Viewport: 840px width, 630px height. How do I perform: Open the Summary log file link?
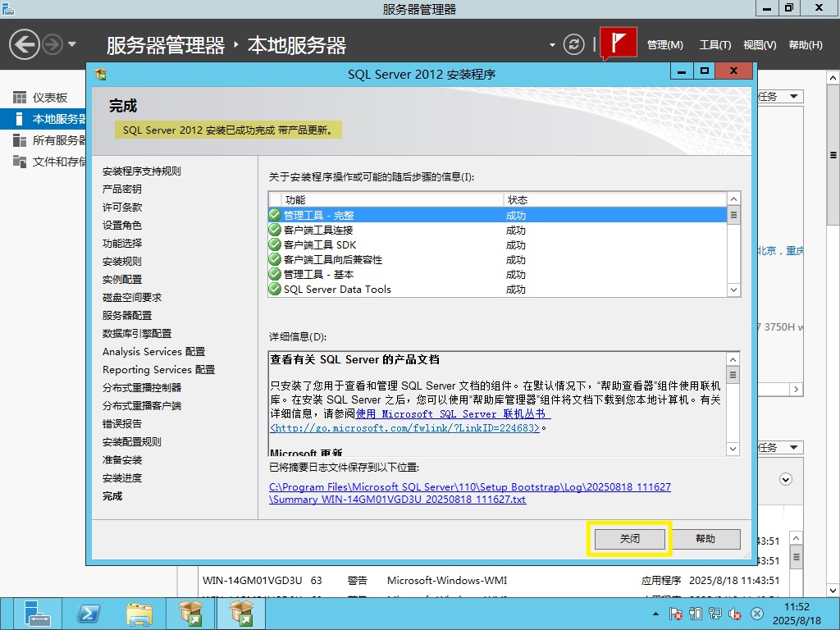(470, 493)
